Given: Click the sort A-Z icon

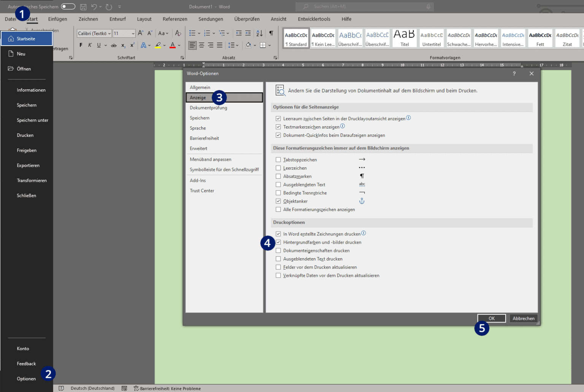Looking at the screenshot, I should pyautogui.click(x=259, y=33).
